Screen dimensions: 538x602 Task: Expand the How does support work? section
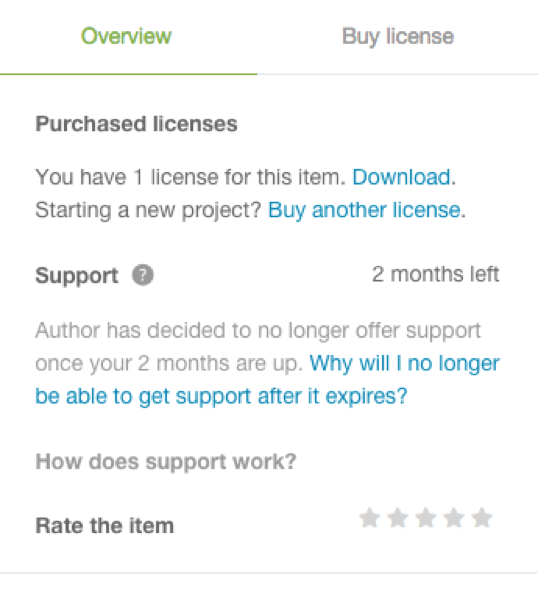[166, 461]
